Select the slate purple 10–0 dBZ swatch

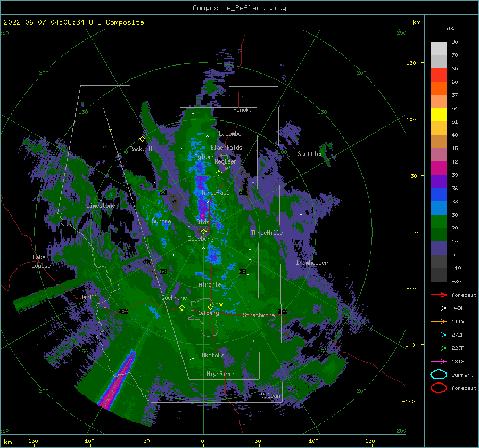pyautogui.click(x=439, y=248)
